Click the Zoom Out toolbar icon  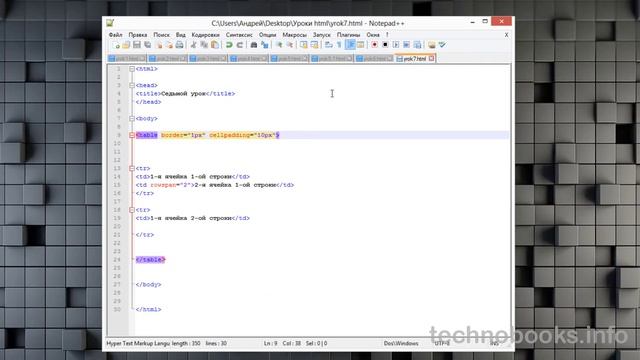point(290,45)
